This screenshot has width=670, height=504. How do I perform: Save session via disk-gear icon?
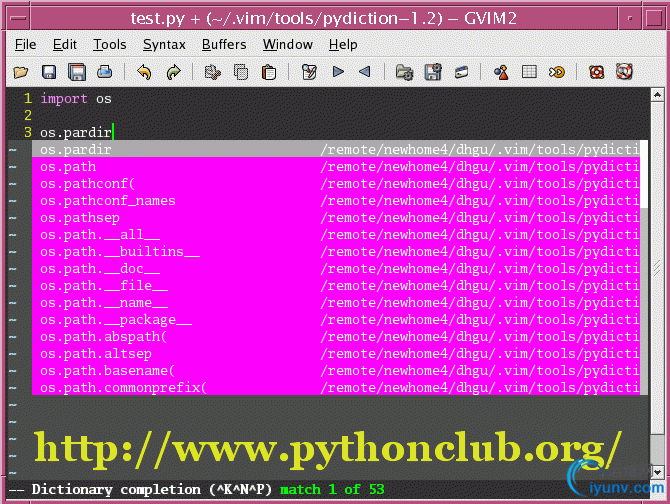[433, 72]
